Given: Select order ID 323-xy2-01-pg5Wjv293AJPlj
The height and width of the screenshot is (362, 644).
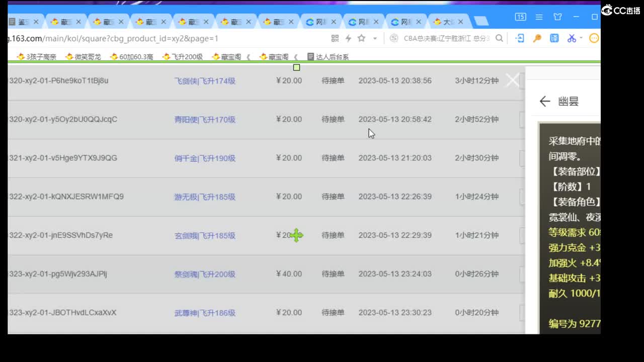Looking at the screenshot, I should pyautogui.click(x=58, y=274).
